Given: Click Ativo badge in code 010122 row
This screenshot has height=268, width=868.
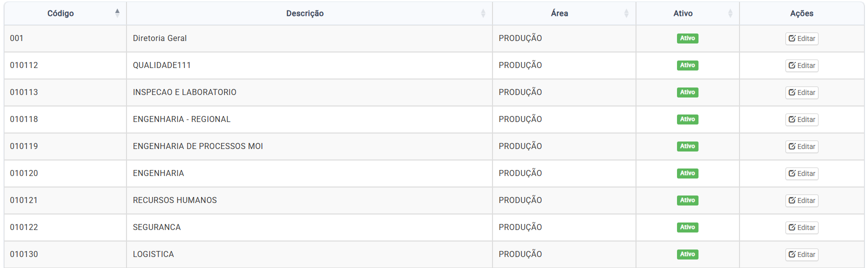Looking at the screenshot, I should coord(687,227).
